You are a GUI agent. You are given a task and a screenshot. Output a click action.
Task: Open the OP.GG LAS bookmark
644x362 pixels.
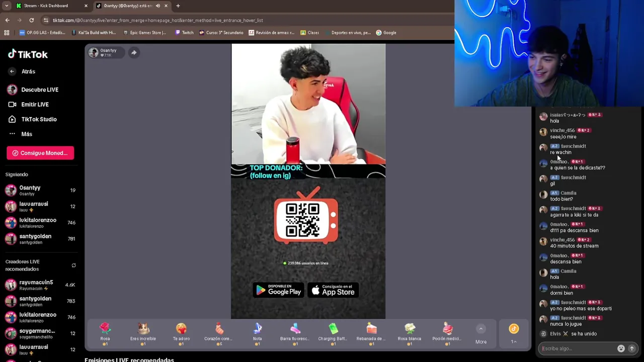click(42, 33)
